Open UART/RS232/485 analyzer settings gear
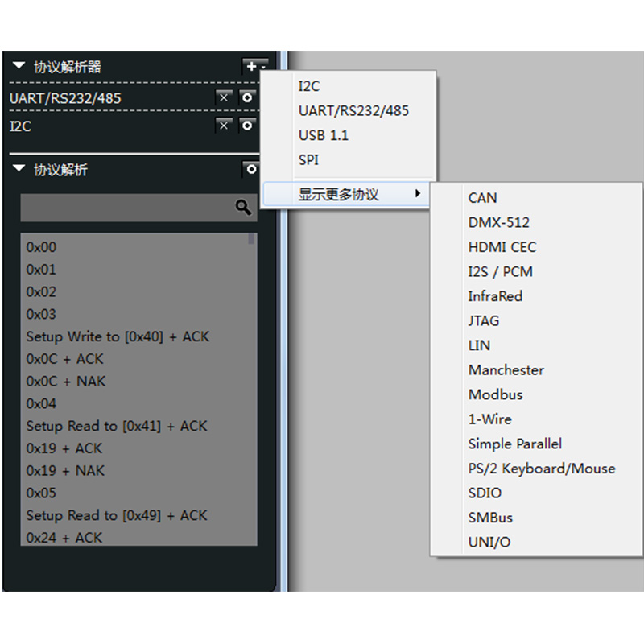Image resolution: width=644 pixels, height=644 pixels. click(x=247, y=97)
